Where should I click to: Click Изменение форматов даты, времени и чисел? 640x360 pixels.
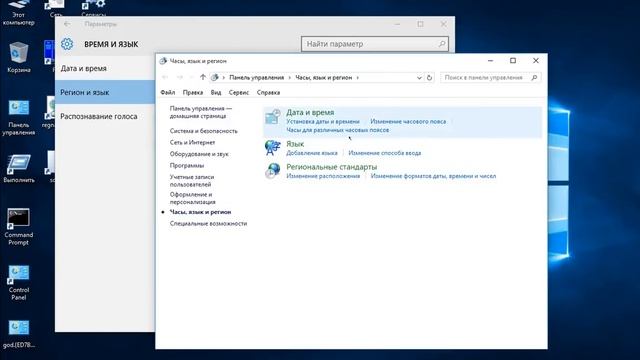point(433,176)
